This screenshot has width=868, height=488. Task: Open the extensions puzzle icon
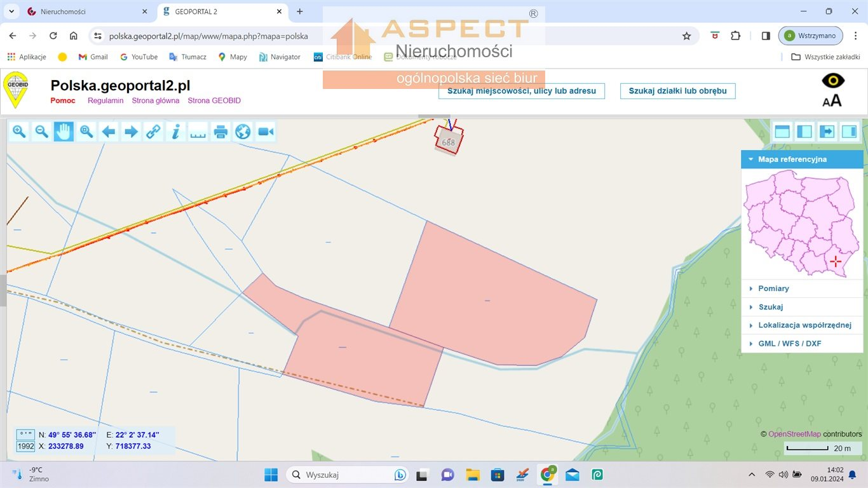pos(735,36)
